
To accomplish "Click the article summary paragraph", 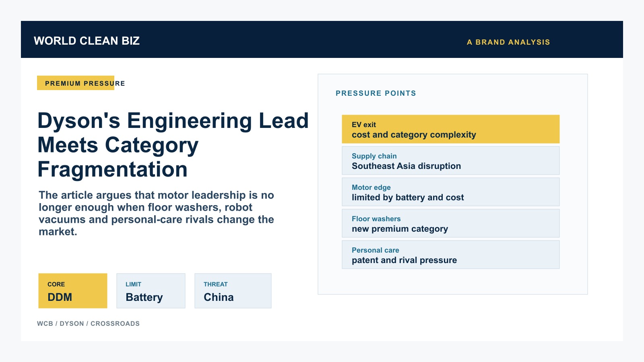I will 156,213.
